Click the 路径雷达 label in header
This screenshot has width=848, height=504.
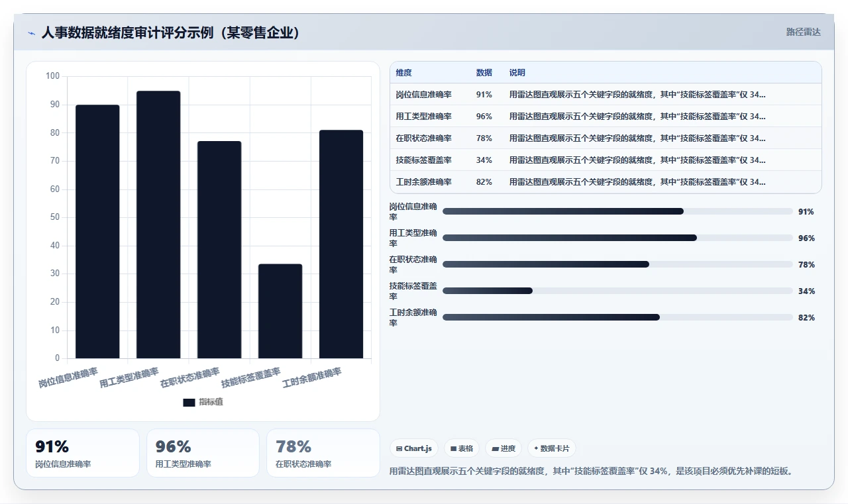pyautogui.click(x=803, y=32)
